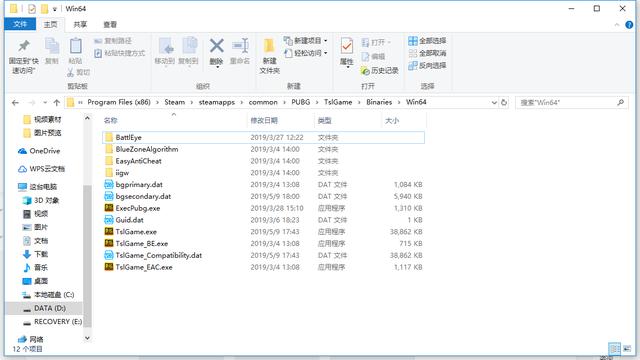Click the navigation pane scroll-up arrow
The image size is (640, 360).
pos(87,118)
